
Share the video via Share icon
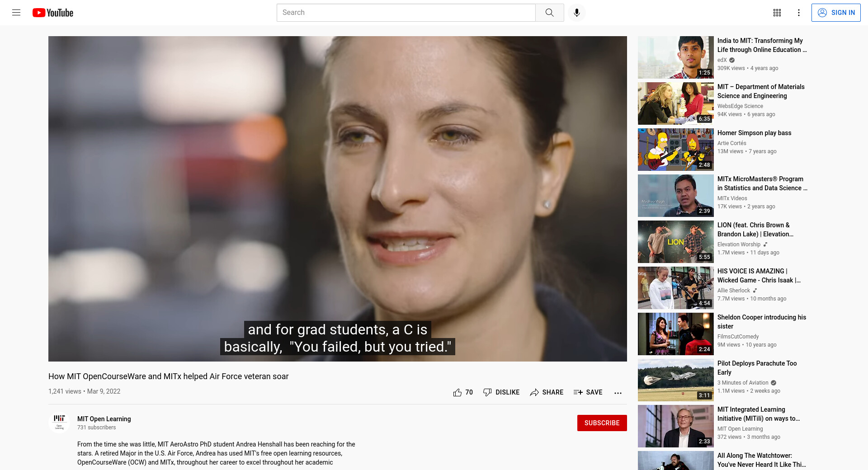(x=547, y=392)
